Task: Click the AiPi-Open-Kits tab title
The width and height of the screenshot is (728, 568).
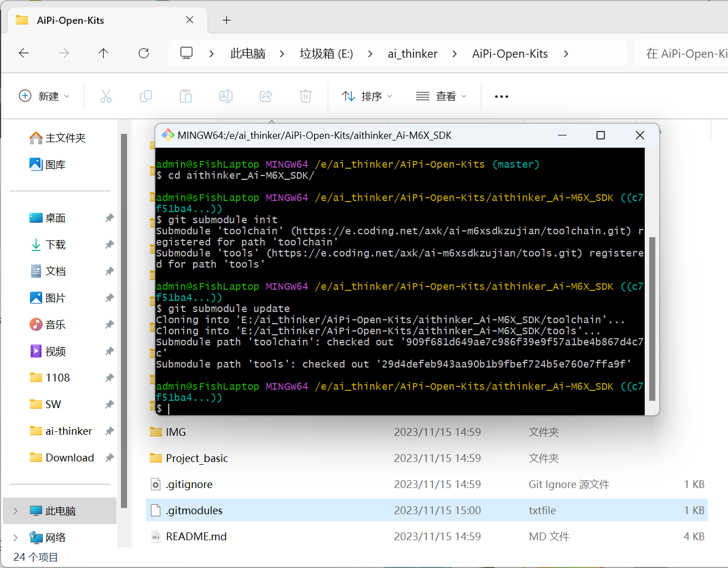Action: (x=70, y=21)
